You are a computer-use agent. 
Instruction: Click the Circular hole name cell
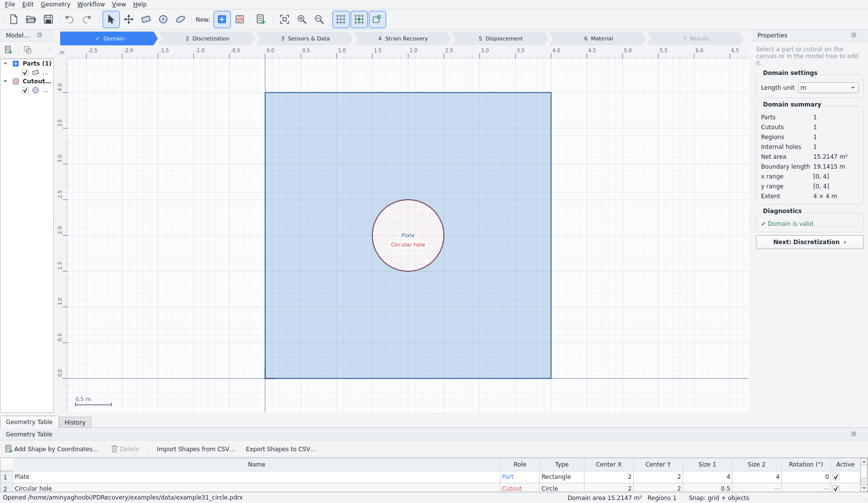[256, 488]
